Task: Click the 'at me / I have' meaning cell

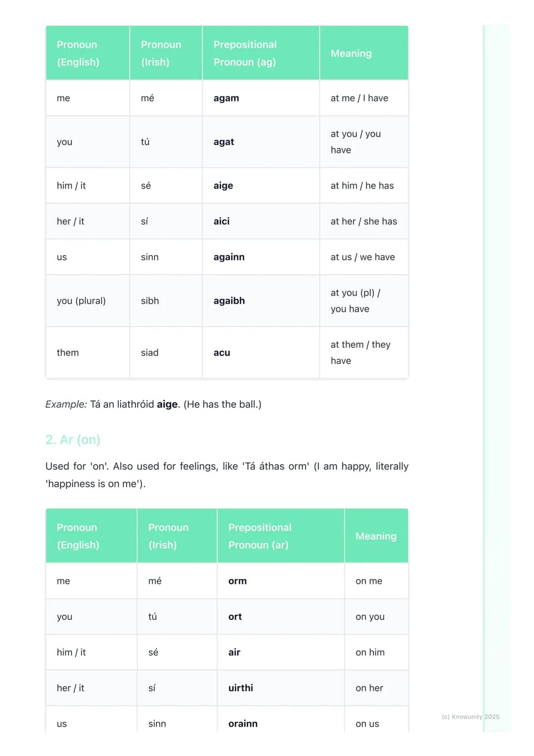Action: pyautogui.click(x=364, y=98)
